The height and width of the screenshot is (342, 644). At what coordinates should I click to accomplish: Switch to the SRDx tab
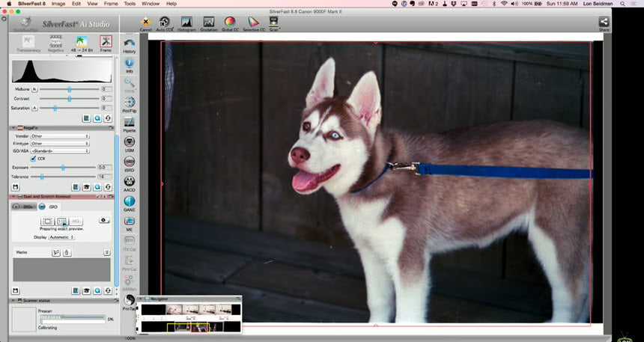pyautogui.click(x=24, y=207)
